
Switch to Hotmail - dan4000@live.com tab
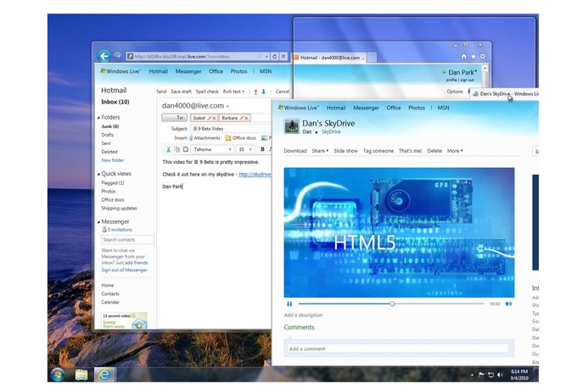tap(329, 58)
